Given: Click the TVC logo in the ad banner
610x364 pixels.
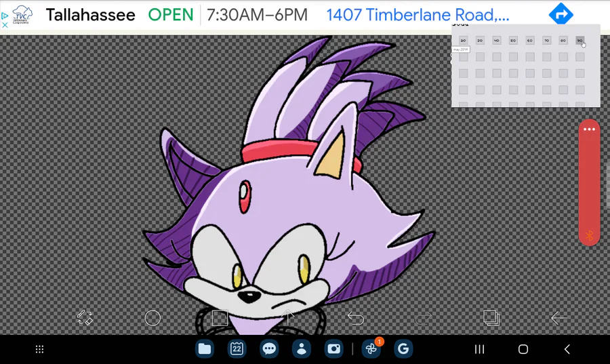Looking at the screenshot, I should point(22,15).
